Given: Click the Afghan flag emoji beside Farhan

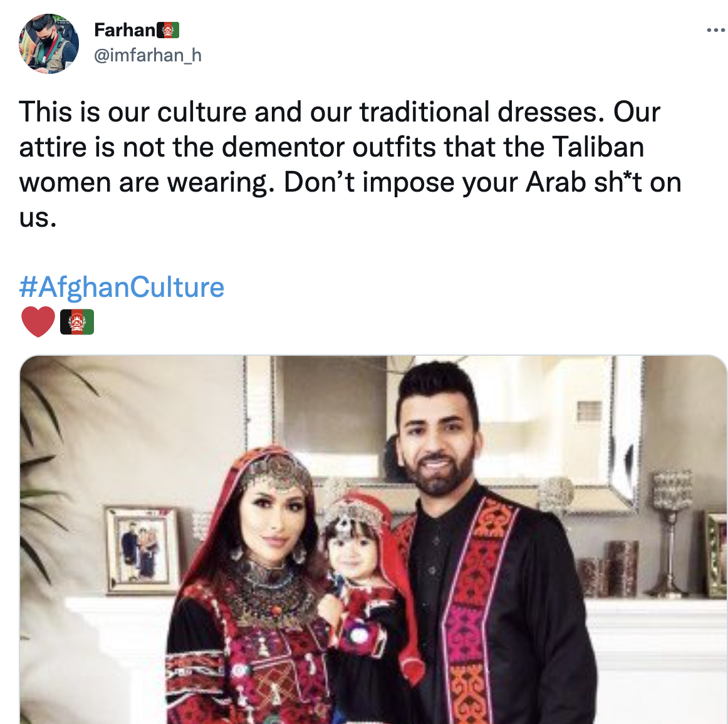Looking at the screenshot, I should (168, 30).
